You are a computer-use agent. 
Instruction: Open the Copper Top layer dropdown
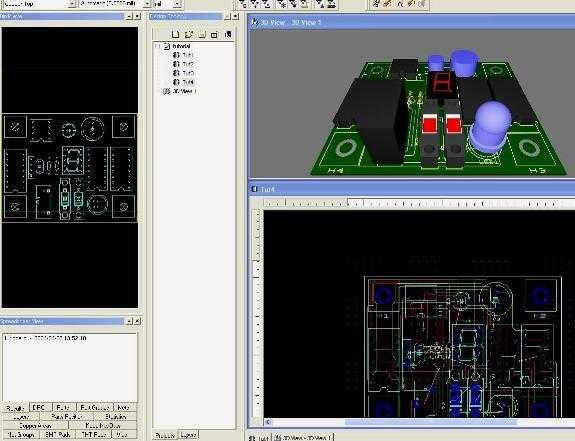[x=72, y=4]
